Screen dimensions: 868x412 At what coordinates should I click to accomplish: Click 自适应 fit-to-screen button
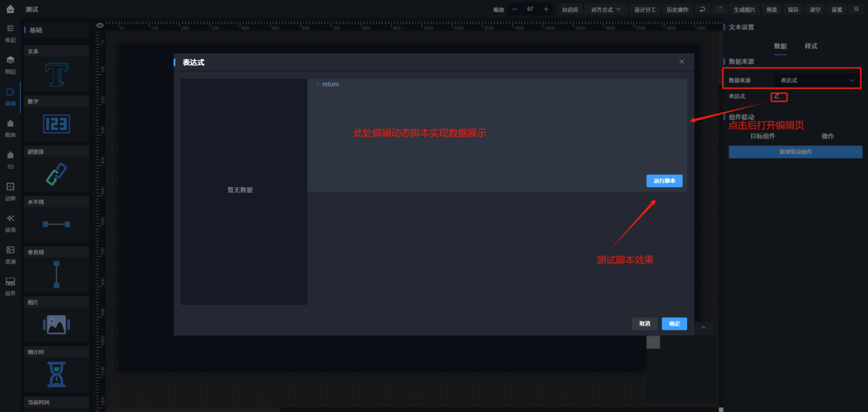pyautogui.click(x=570, y=10)
